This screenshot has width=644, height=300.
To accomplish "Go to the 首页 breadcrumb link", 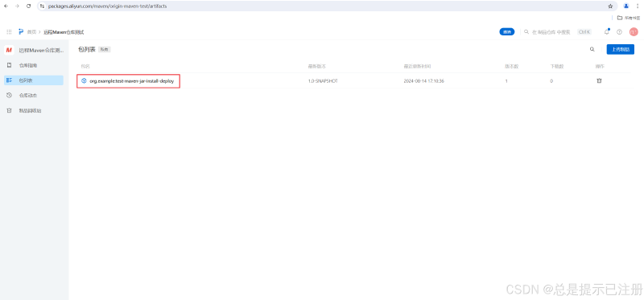I will [x=31, y=32].
